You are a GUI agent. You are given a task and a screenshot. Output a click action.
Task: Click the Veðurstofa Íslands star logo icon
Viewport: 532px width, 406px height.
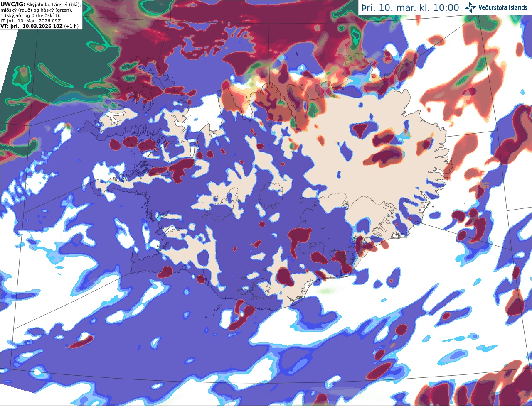click(470, 7)
